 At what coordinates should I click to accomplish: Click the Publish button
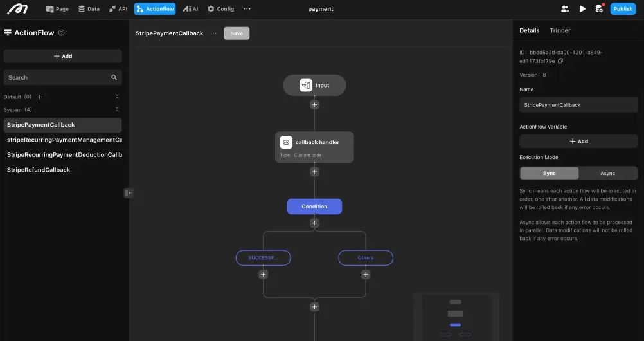623,8
